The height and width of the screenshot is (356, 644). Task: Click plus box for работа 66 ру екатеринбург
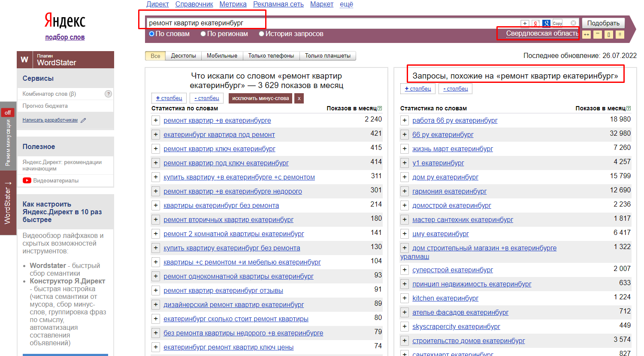point(404,121)
